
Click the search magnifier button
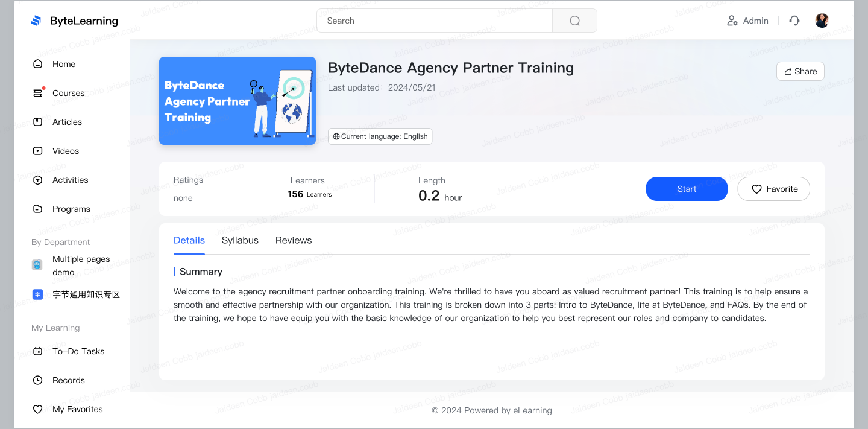point(574,21)
